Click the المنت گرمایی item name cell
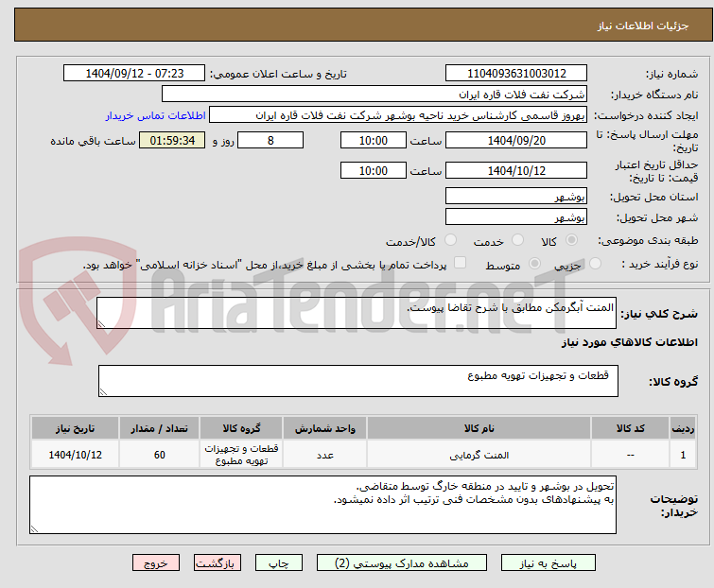The width and height of the screenshot is (714, 588). pos(479,455)
